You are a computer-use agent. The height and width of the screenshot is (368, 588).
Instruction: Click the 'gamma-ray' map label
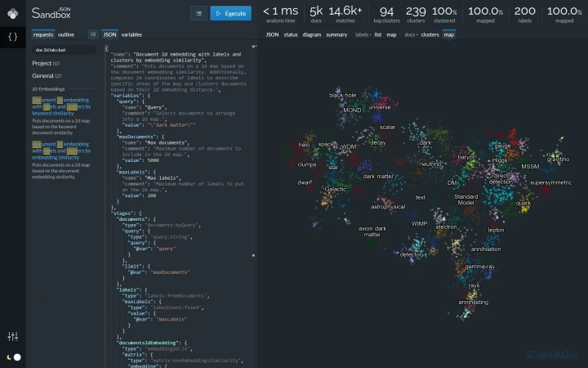pos(480,267)
